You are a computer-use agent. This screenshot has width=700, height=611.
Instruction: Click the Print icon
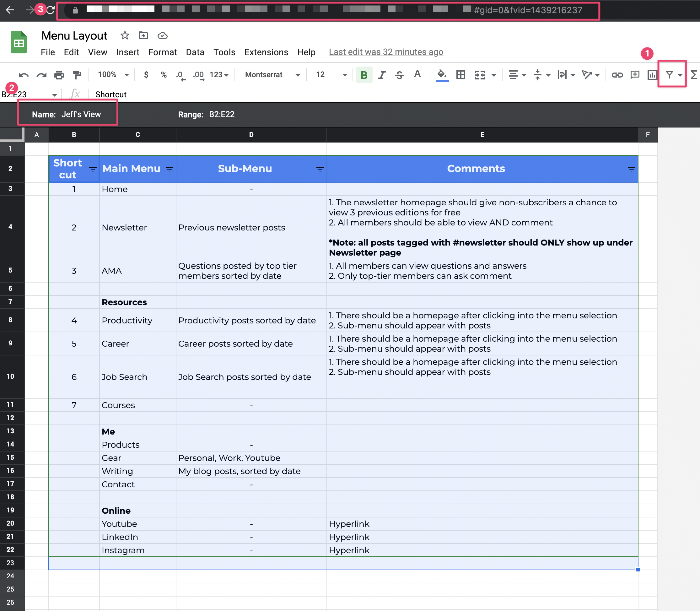(59, 75)
